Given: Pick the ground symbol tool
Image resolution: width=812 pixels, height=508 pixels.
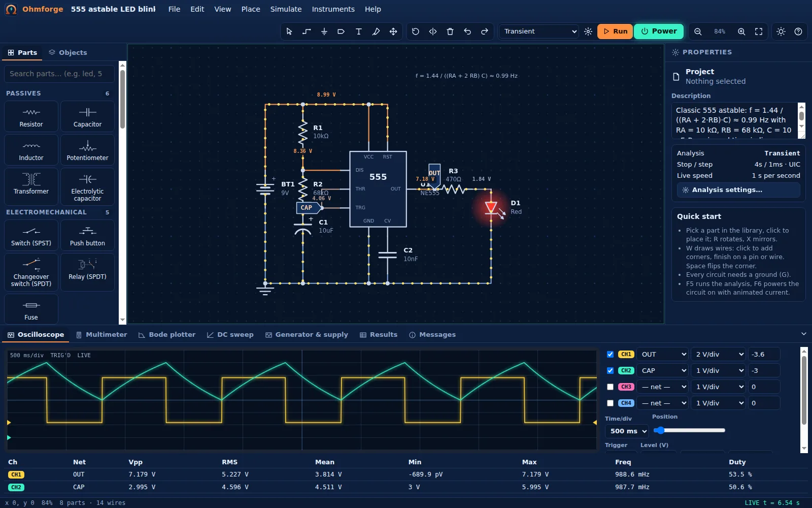Looking at the screenshot, I should pos(324,31).
